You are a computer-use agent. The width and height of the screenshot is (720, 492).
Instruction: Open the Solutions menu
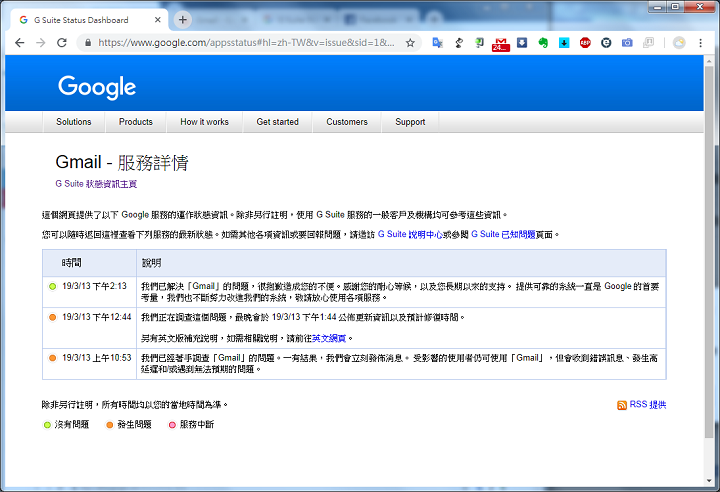pyautogui.click(x=74, y=122)
